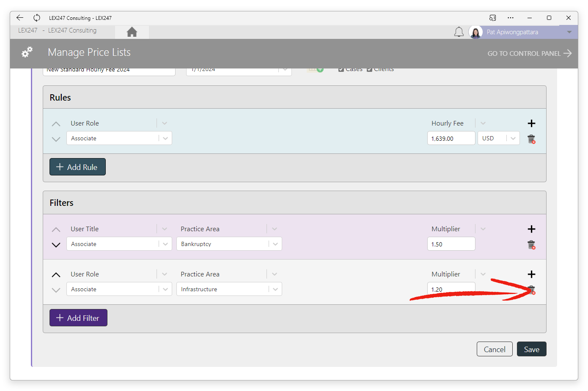Open the Multiplier dropdown in the Bankruptcy filter

pos(459,229)
